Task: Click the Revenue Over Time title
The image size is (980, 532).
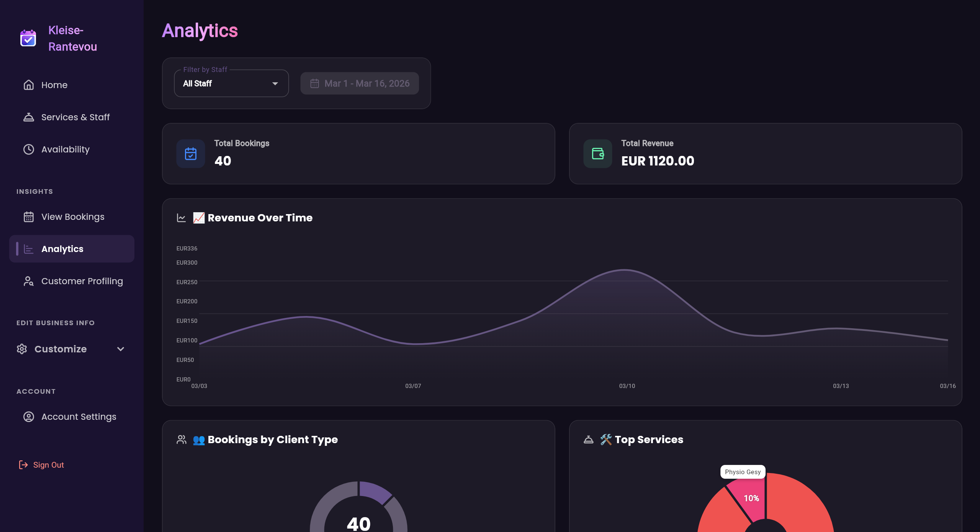Action: (x=260, y=218)
